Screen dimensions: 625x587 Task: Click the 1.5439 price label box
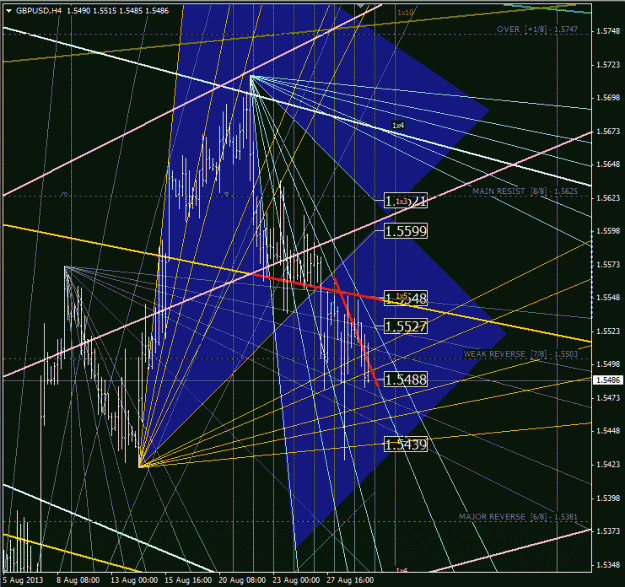pos(406,444)
